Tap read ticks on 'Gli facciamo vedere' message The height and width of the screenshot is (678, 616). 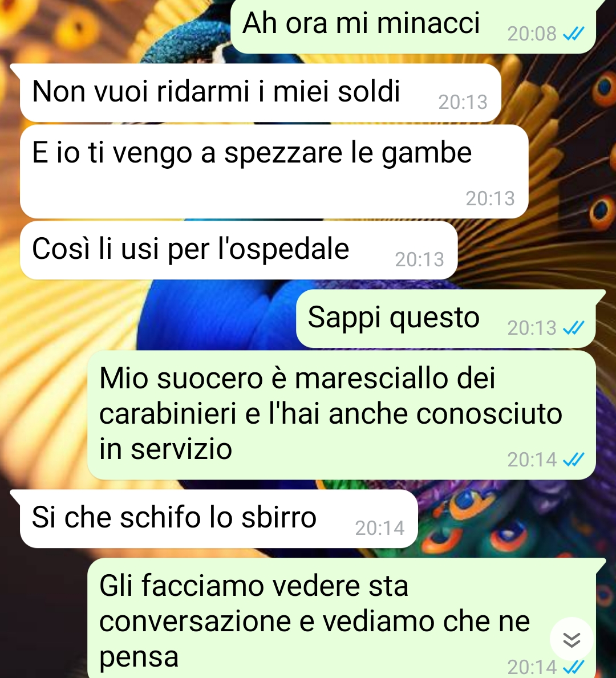point(574,667)
